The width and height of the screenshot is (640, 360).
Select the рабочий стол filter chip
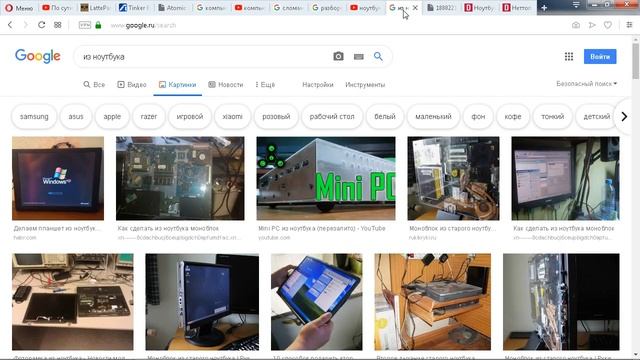[332, 116]
